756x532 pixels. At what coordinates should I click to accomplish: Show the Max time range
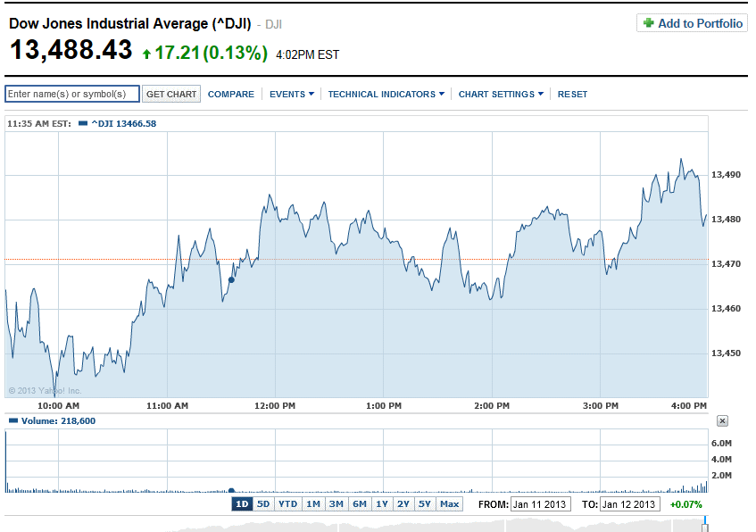449,504
